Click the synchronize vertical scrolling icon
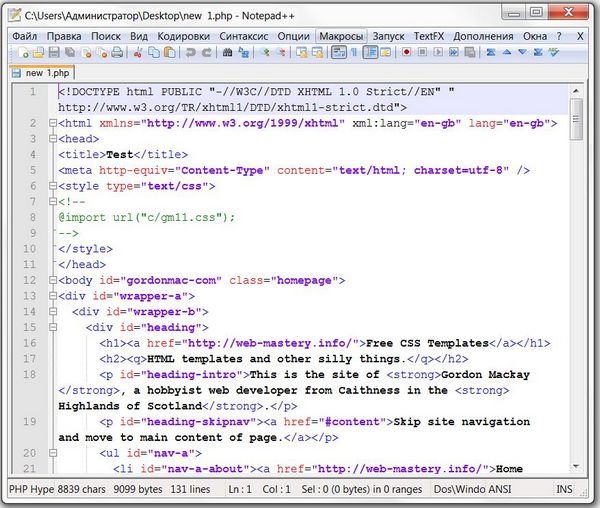 tap(302, 52)
